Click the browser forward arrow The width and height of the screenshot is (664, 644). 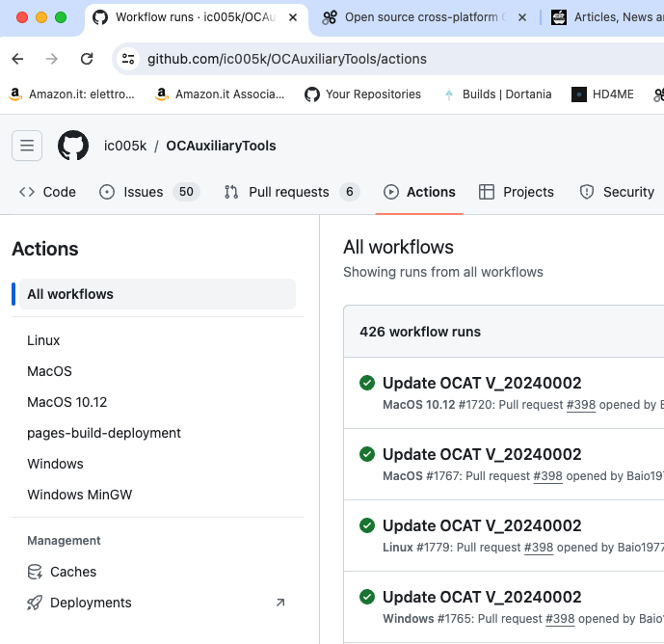click(x=52, y=59)
